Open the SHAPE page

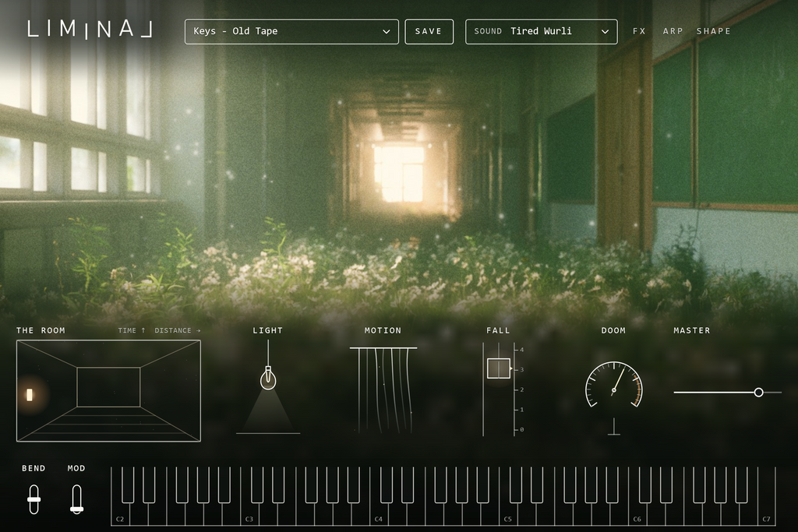click(x=714, y=31)
